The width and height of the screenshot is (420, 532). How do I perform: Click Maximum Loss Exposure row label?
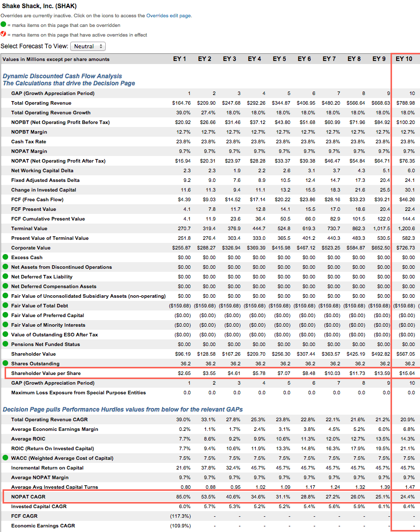(x=78, y=393)
